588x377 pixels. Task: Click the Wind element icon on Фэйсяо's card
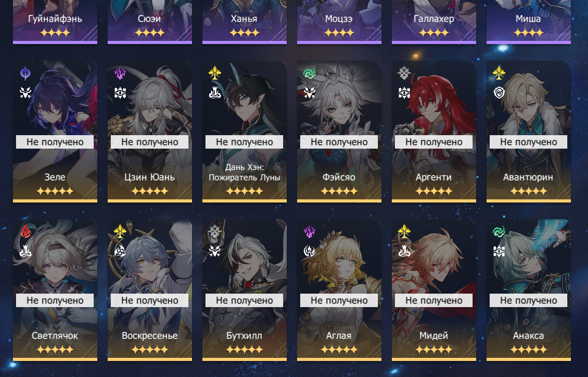tap(310, 73)
